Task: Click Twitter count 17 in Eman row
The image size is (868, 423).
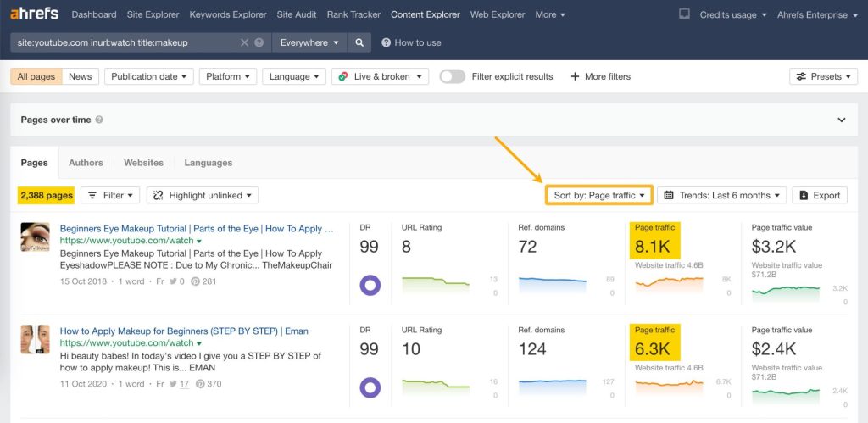Action: (184, 384)
